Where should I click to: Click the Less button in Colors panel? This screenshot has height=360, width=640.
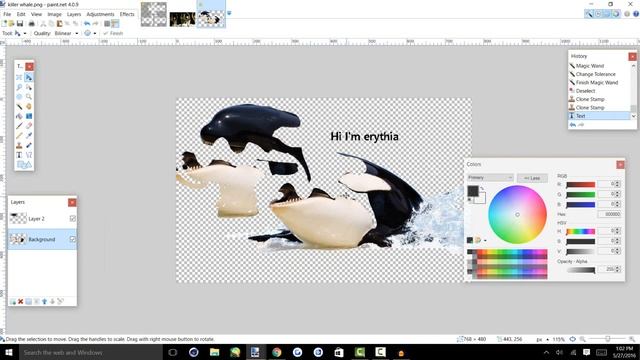tap(532, 178)
